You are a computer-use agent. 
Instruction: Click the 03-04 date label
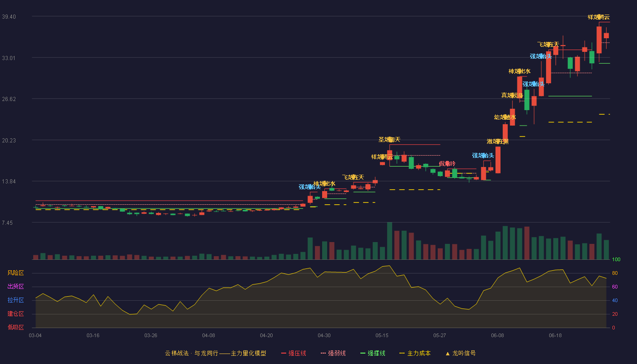click(x=35, y=335)
